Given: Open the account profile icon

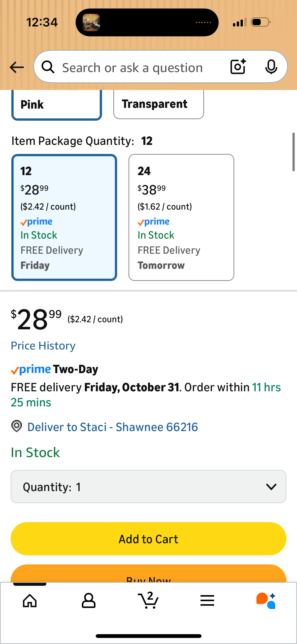Looking at the screenshot, I should pos(89,601).
